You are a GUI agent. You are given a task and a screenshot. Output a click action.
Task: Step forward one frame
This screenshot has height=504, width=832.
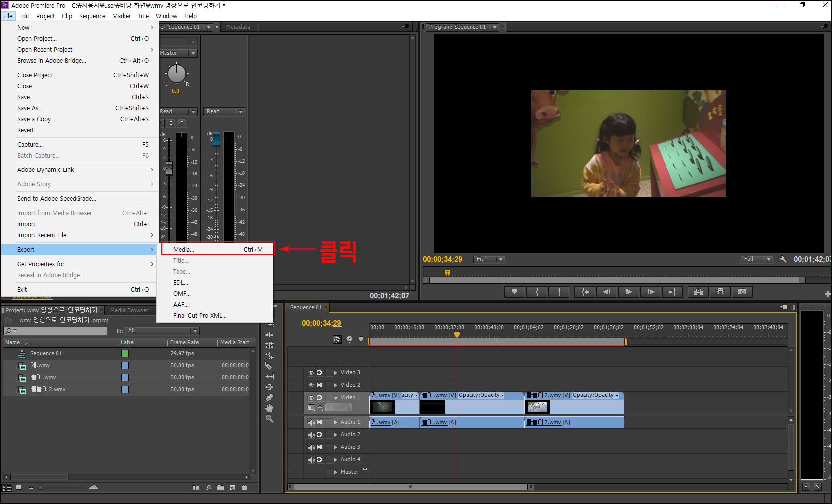point(651,292)
